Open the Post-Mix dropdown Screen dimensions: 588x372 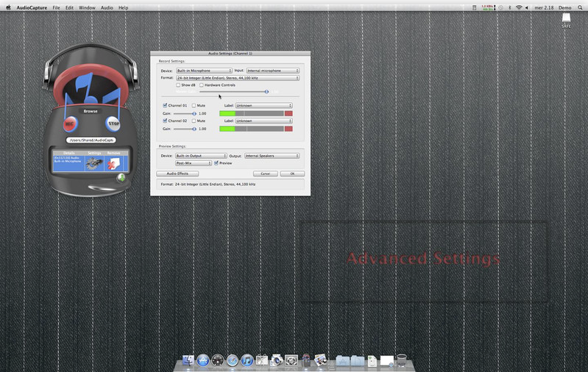pyautogui.click(x=194, y=163)
